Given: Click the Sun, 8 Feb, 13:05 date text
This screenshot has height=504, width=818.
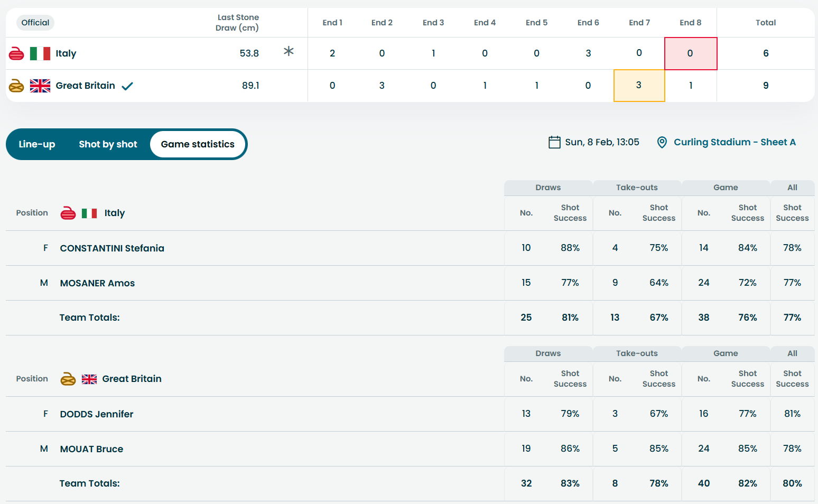Looking at the screenshot, I should (x=602, y=142).
